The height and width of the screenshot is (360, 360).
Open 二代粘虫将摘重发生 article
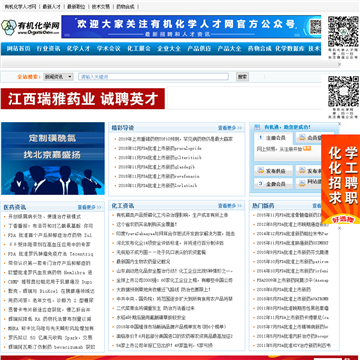[155, 308]
